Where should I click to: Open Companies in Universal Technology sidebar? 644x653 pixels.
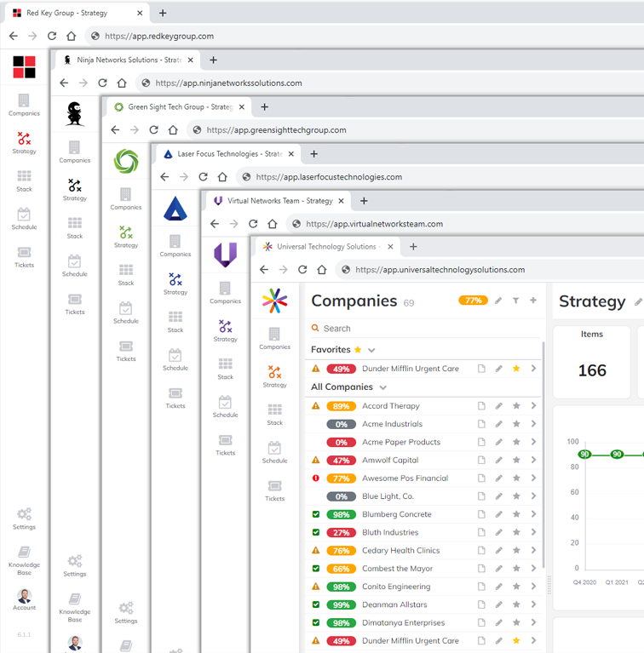click(x=274, y=338)
